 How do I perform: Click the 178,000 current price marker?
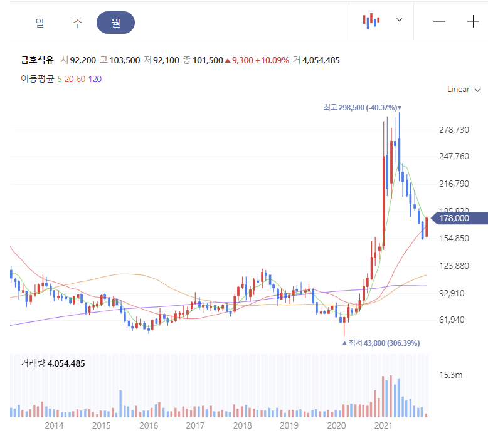click(x=460, y=218)
